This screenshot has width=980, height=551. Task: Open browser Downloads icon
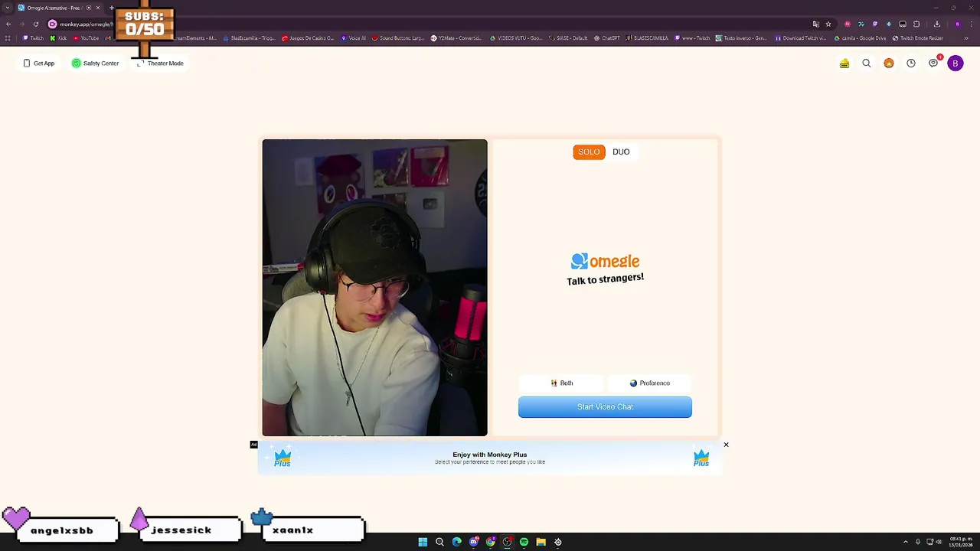(x=937, y=24)
